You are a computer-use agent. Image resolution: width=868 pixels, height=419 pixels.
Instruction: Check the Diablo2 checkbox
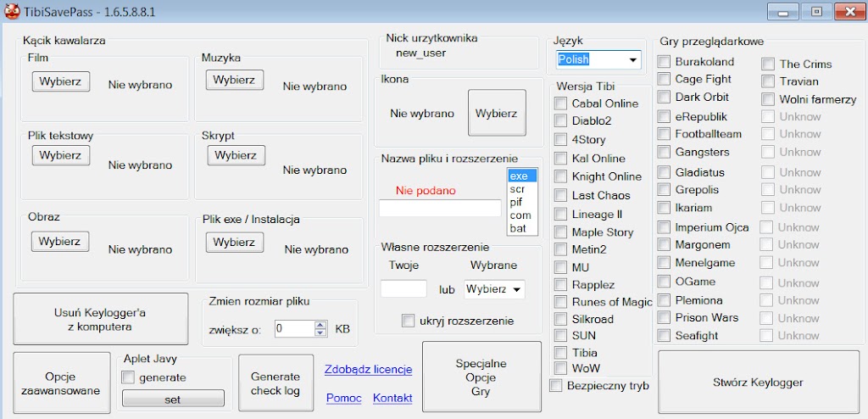pyautogui.click(x=561, y=120)
